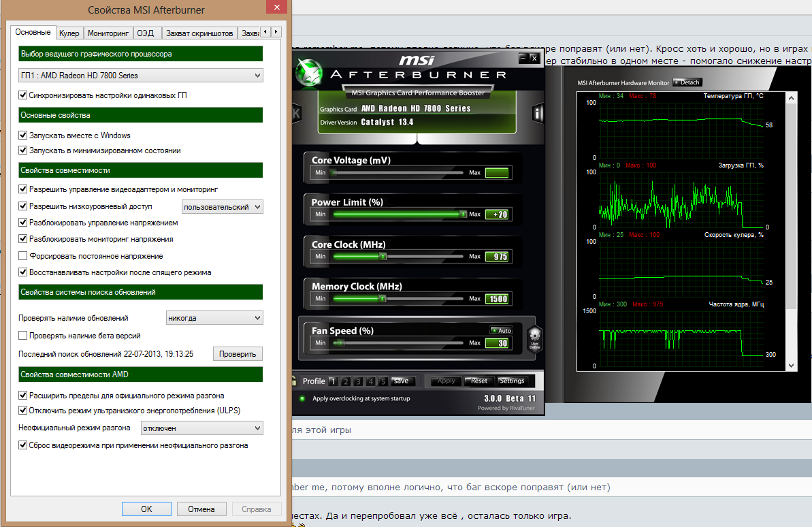Image resolution: width=812 pixels, height=527 pixels.
Task: Click the Core Voltage value field
Action: coord(497,172)
